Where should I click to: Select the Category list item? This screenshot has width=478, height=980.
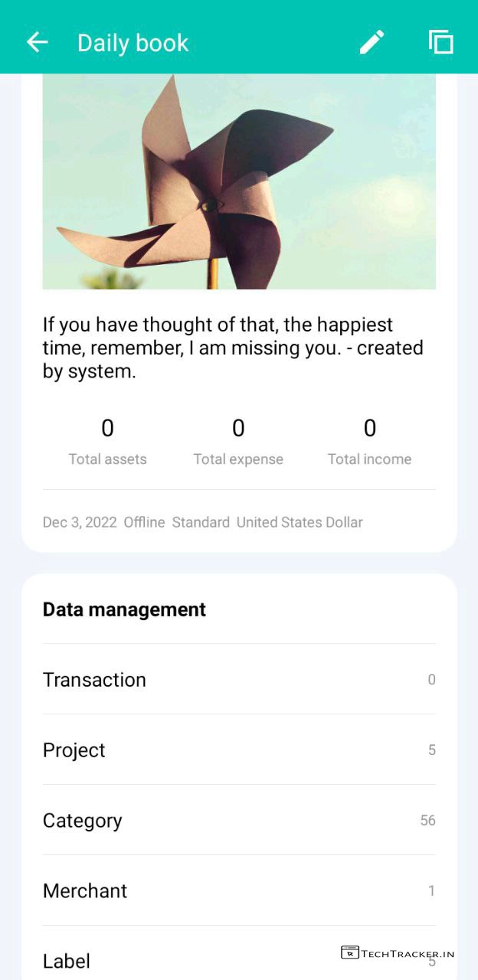click(239, 820)
